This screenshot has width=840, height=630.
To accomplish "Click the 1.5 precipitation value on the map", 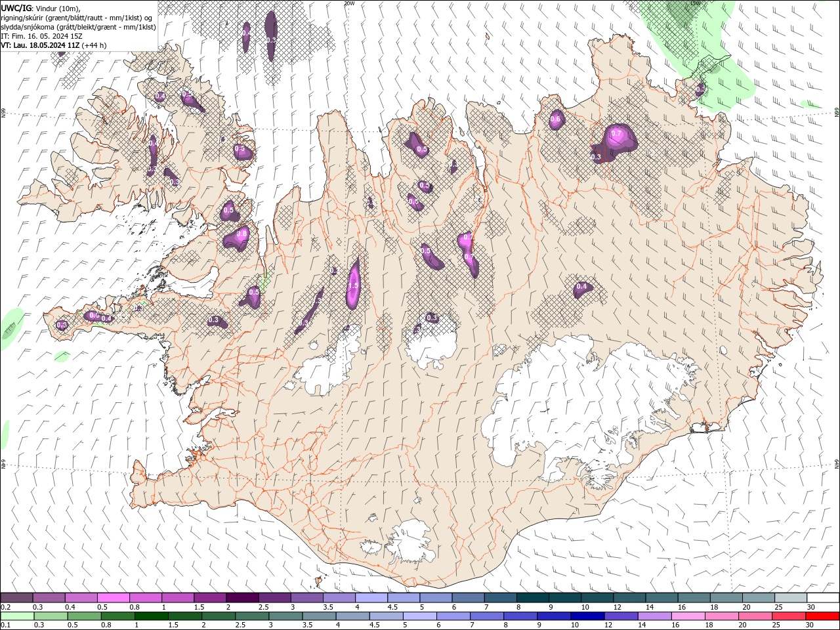I will [353, 285].
